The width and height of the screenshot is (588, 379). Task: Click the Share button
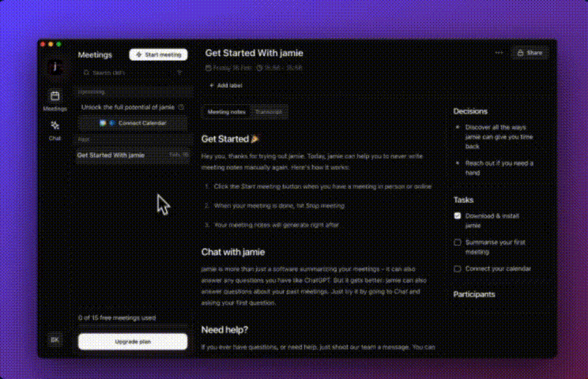pyautogui.click(x=530, y=53)
